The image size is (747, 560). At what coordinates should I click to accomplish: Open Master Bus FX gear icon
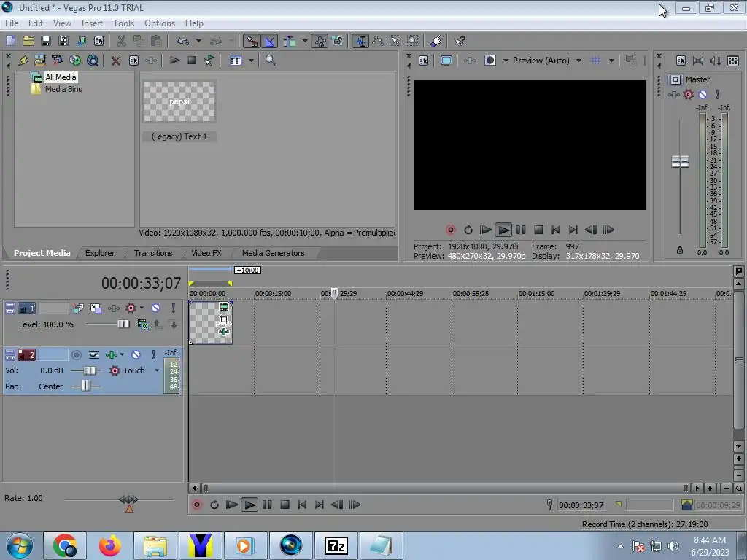[x=688, y=94]
